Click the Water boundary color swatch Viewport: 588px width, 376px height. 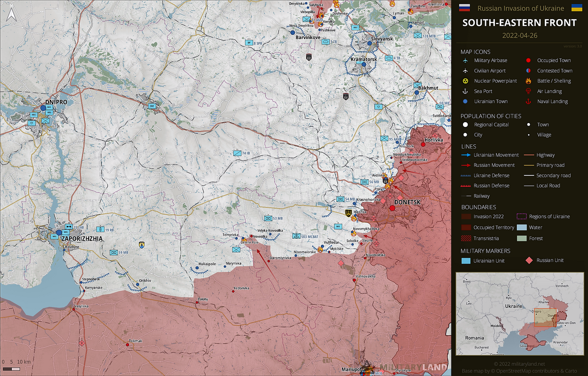tap(521, 227)
